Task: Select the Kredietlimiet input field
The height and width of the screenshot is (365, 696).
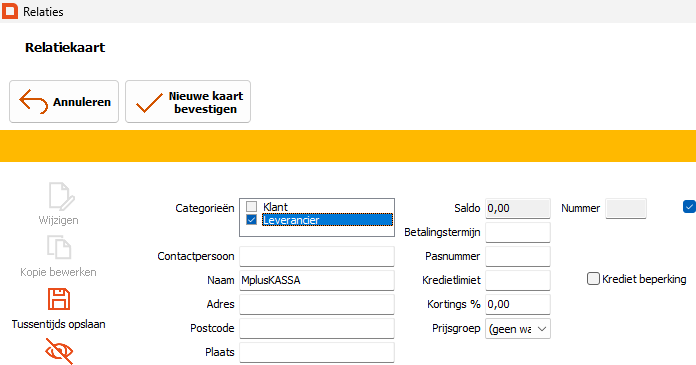Action: click(x=518, y=280)
